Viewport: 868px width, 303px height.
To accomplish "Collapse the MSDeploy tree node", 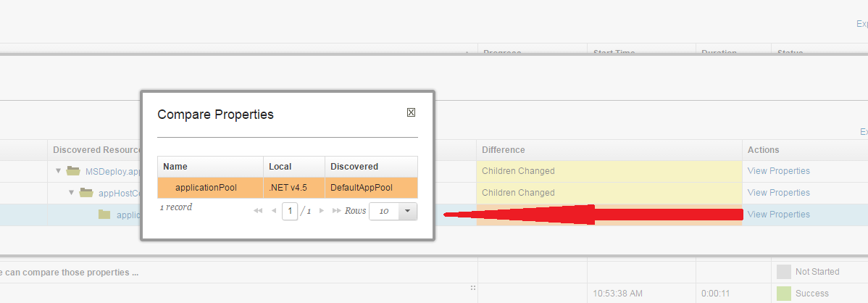I will [x=59, y=171].
